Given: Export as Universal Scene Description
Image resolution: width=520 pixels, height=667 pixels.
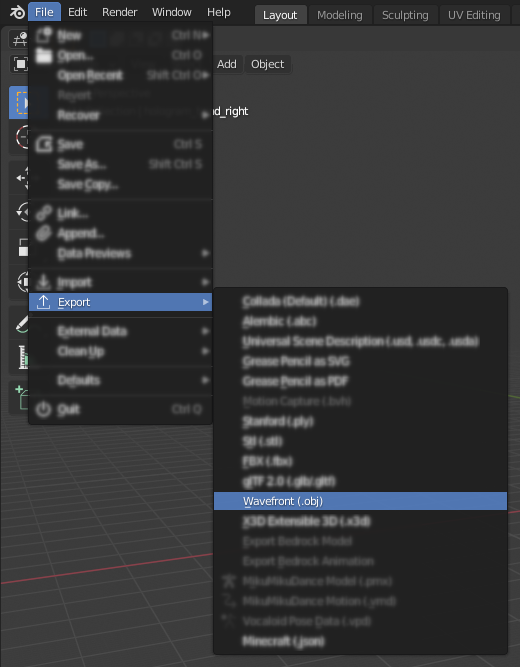Looking at the screenshot, I should [360, 341].
